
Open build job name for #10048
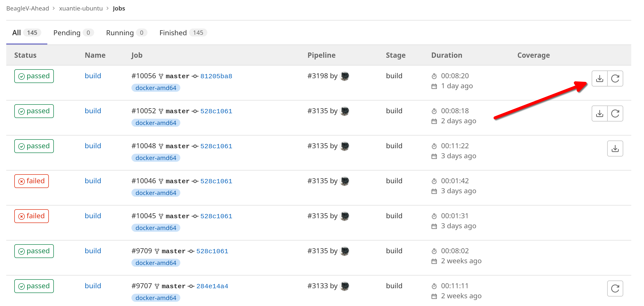pos(93,146)
